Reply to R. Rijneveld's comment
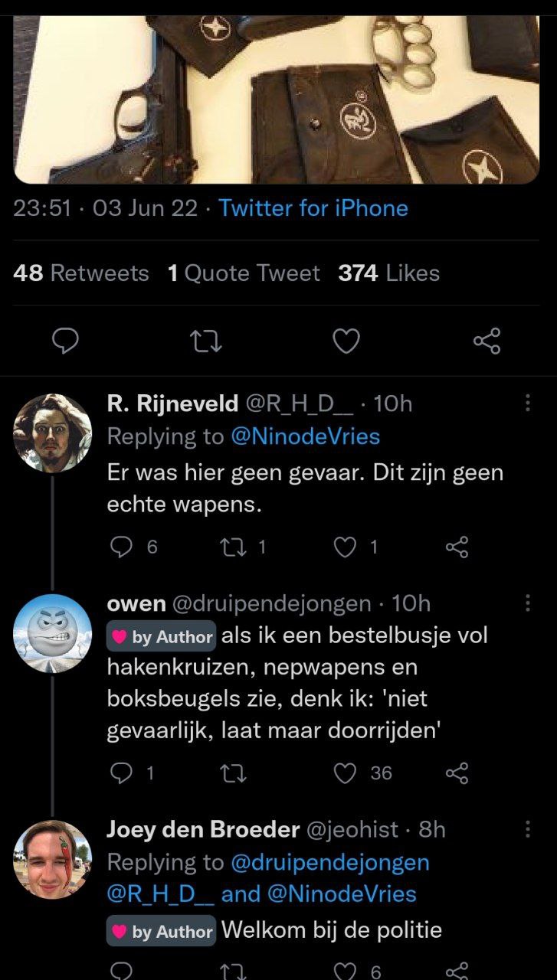The height and width of the screenshot is (980, 557). click(123, 546)
